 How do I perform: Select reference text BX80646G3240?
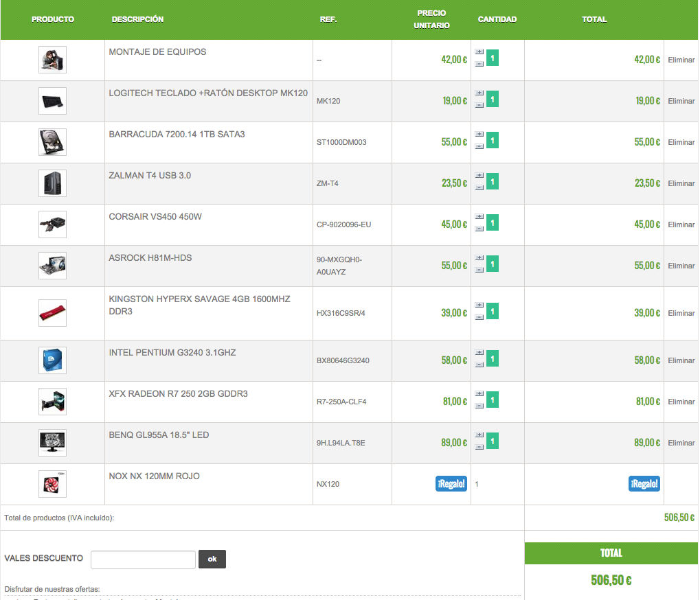point(343,360)
